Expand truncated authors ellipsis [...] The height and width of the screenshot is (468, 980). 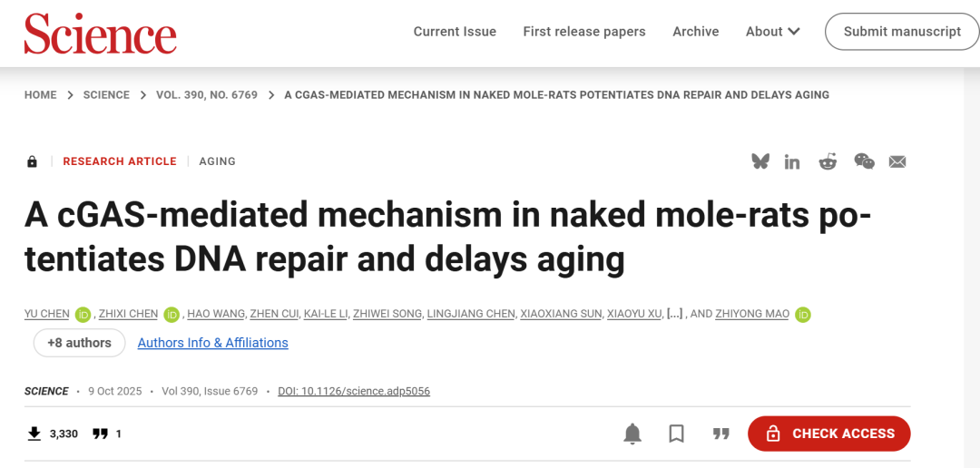coord(674,314)
